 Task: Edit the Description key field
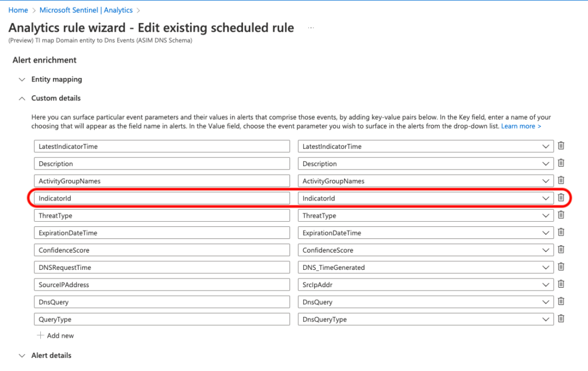coord(161,164)
